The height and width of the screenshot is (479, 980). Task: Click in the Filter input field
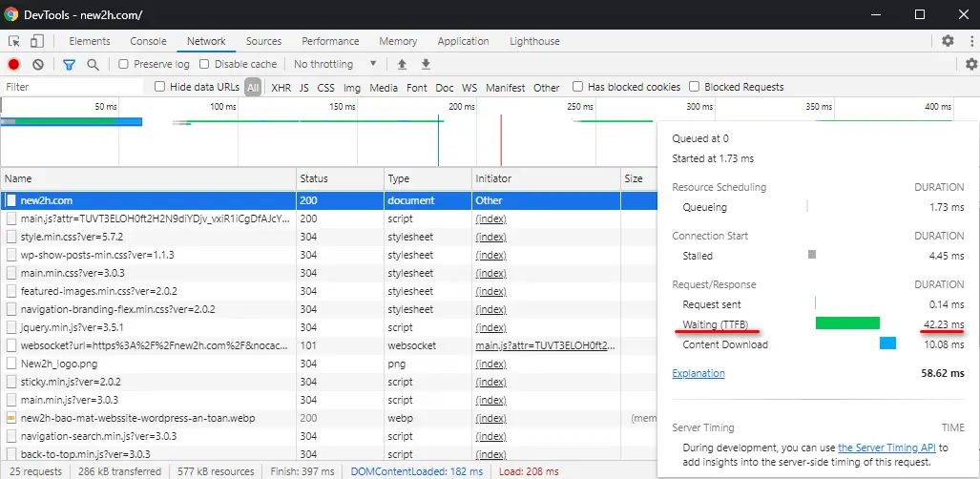[x=73, y=87]
